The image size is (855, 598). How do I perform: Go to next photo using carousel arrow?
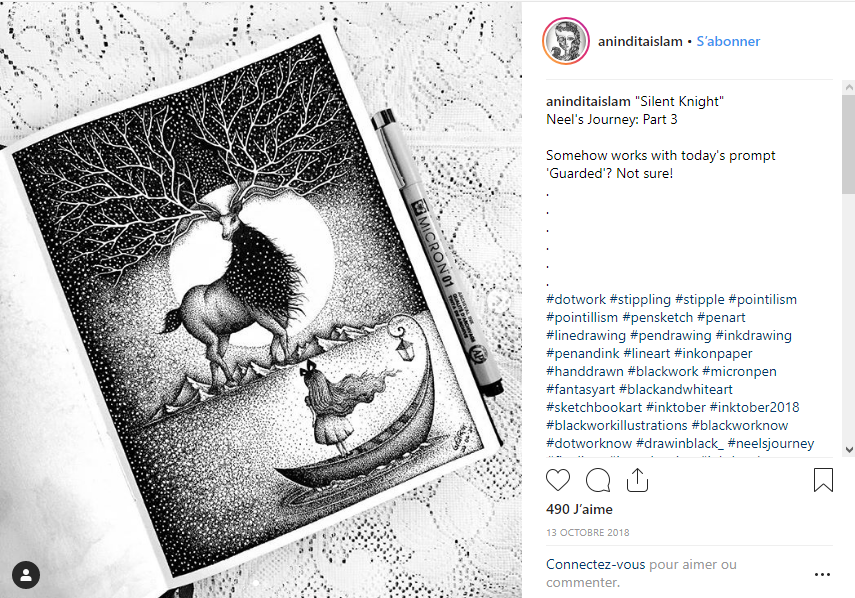500,300
